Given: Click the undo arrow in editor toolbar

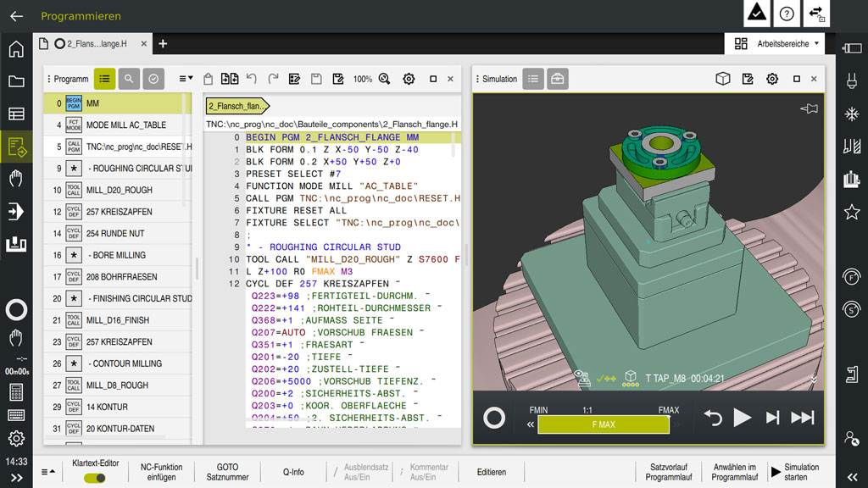Looking at the screenshot, I should (x=252, y=79).
